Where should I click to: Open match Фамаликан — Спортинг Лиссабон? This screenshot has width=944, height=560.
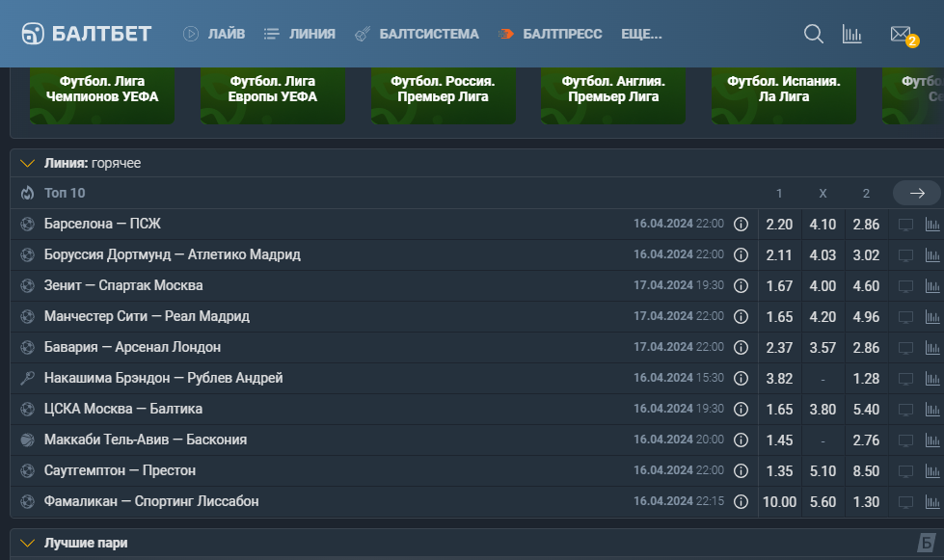tap(151, 501)
